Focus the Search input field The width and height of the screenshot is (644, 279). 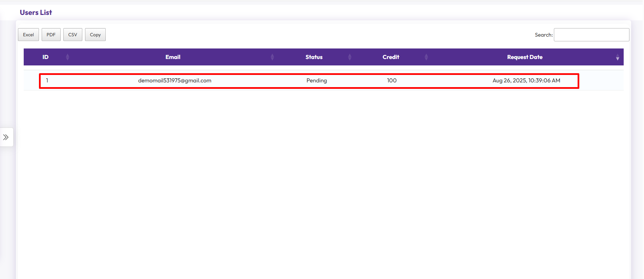(x=591, y=35)
